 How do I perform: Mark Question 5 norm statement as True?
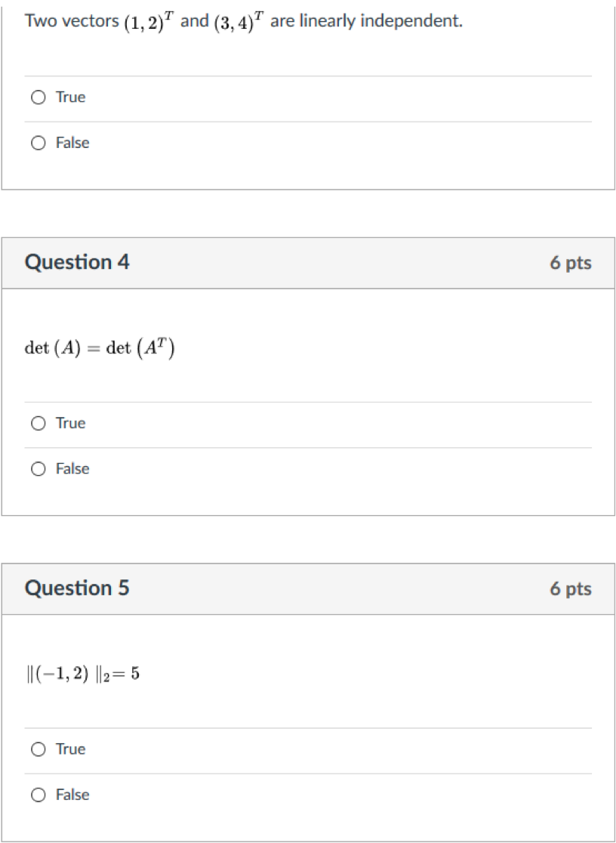(x=38, y=749)
